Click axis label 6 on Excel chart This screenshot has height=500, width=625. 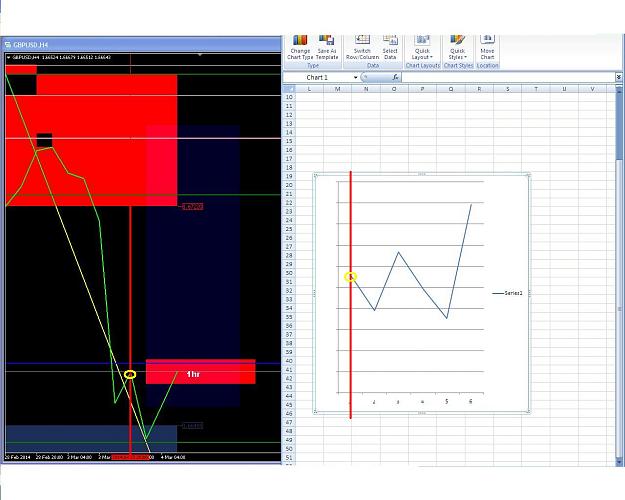[x=471, y=402]
